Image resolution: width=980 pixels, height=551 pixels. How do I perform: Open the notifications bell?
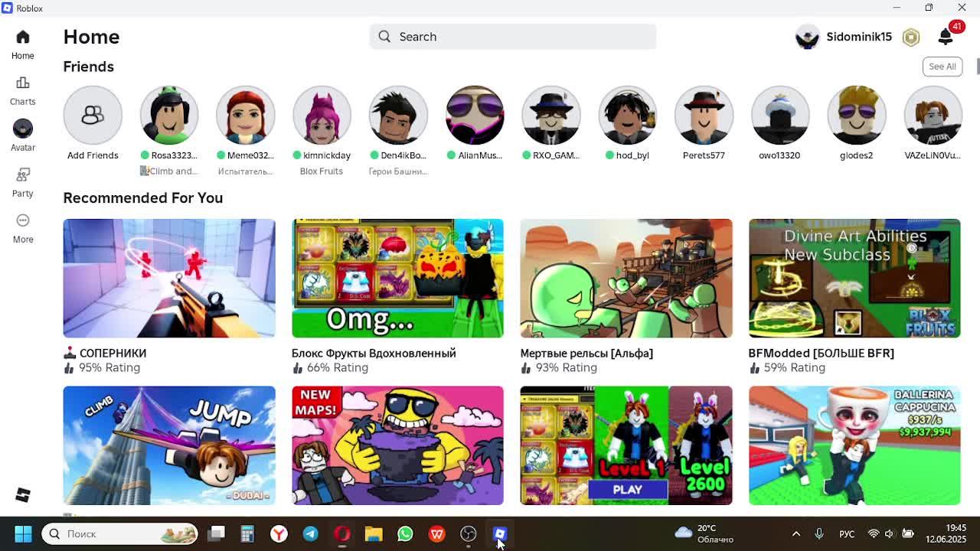946,37
